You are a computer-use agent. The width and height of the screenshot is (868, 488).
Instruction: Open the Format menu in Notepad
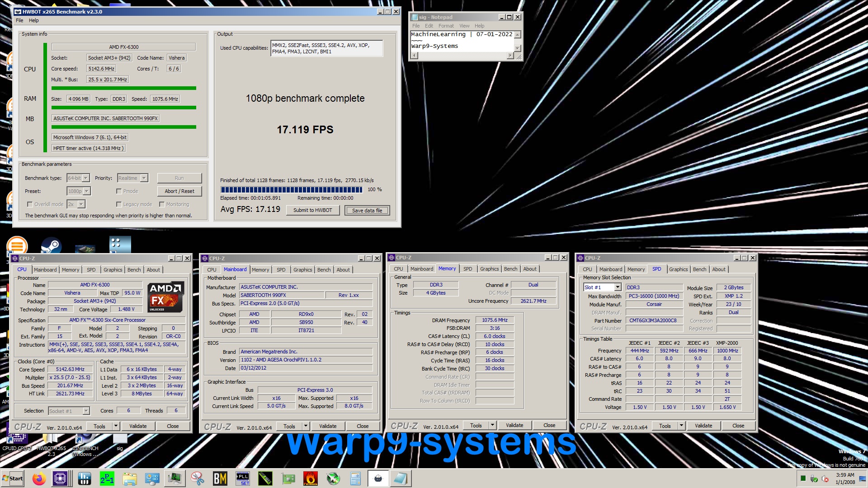446,26
